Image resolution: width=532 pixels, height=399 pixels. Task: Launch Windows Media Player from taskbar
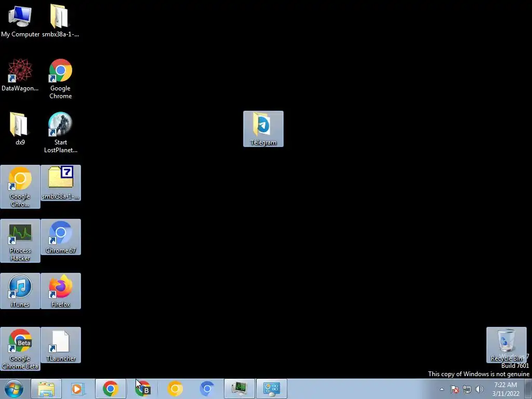(x=78, y=389)
